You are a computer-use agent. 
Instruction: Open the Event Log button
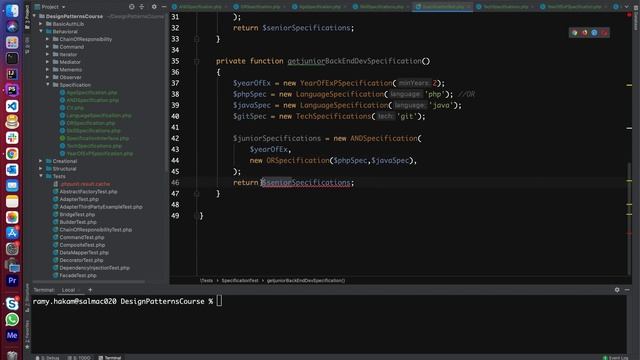click(616, 358)
